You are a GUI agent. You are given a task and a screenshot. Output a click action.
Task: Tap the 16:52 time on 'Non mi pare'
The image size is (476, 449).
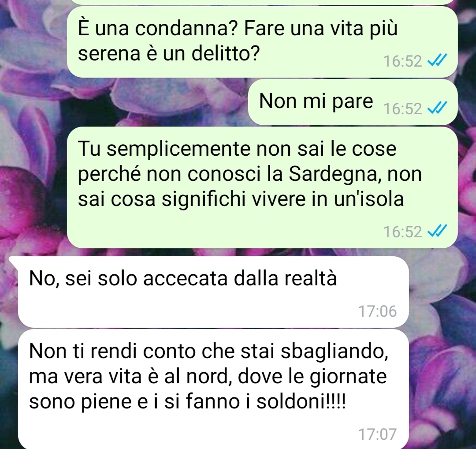[403, 109]
